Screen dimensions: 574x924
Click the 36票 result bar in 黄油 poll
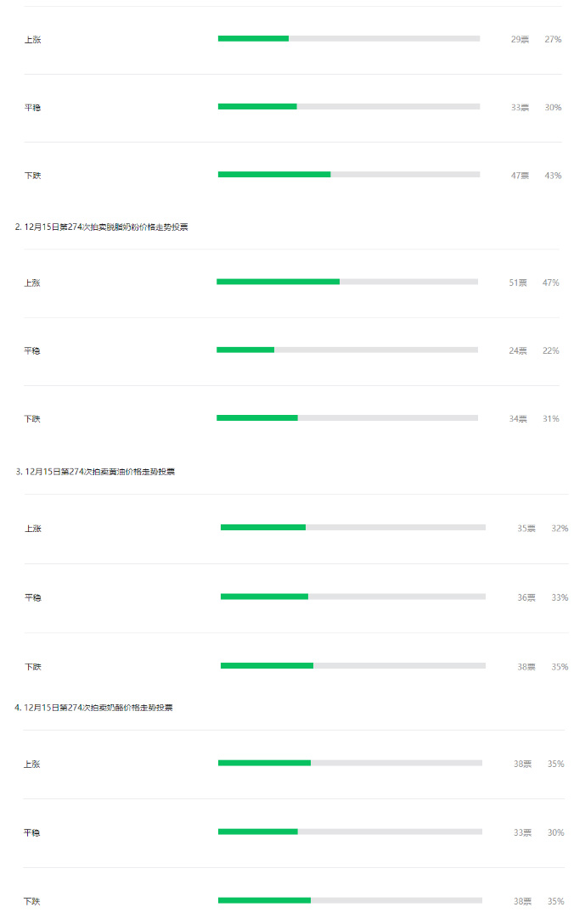coord(352,596)
